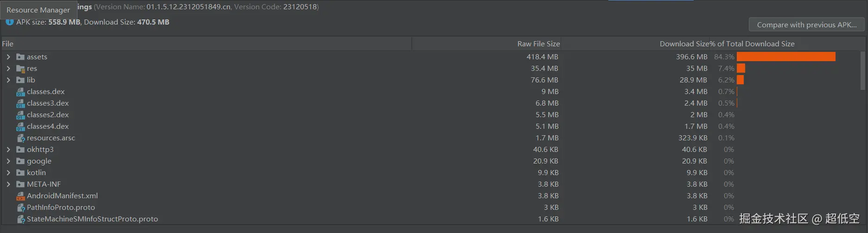The height and width of the screenshot is (233, 868).
Task: Expand the META-INF folder
Action: pyautogui.click(x=8, y=184)
